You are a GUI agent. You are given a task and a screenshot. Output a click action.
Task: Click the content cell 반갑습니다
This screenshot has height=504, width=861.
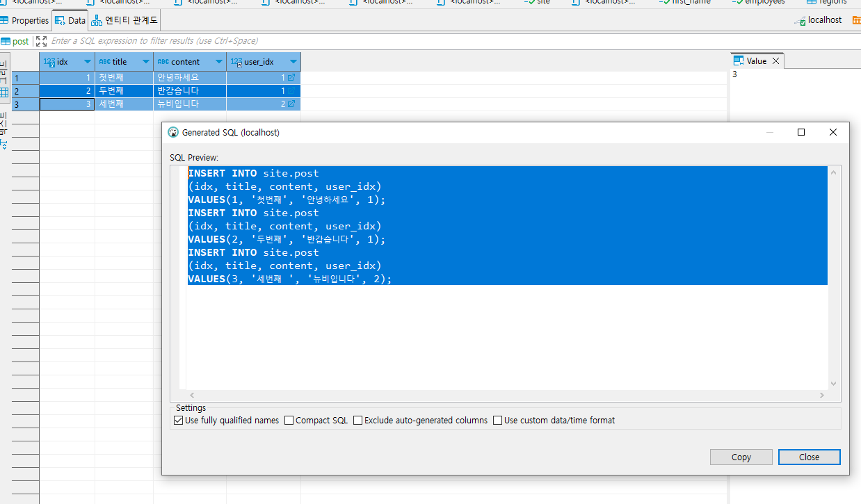coord(190,91)
